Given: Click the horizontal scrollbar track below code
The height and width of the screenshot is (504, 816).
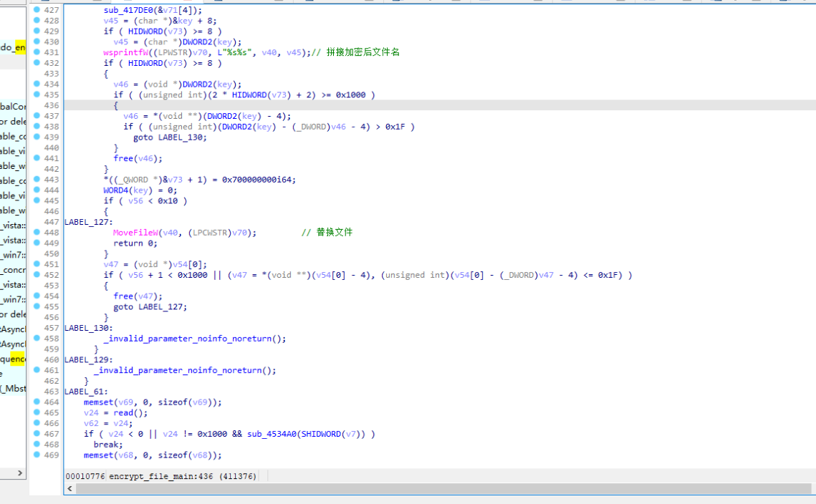Looking at the screenshot, I should click(x=430, y=489).
